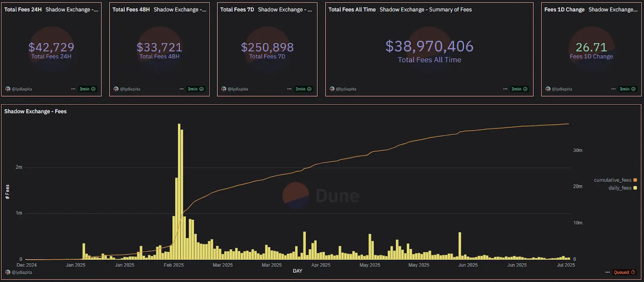The width and height of the screenshot is (644, 282).
Task: Click the 'Total Fees 7D' panel title
Action: tap(237, 9)
